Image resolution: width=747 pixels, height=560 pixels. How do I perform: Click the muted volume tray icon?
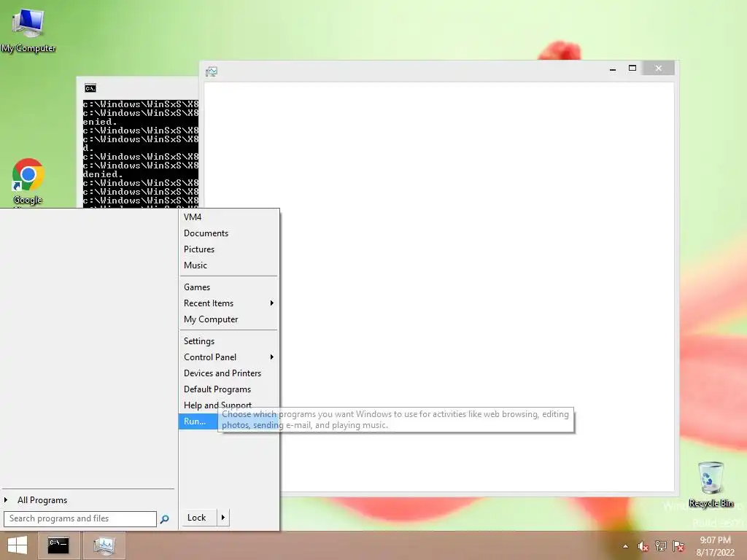pos(643,546)
